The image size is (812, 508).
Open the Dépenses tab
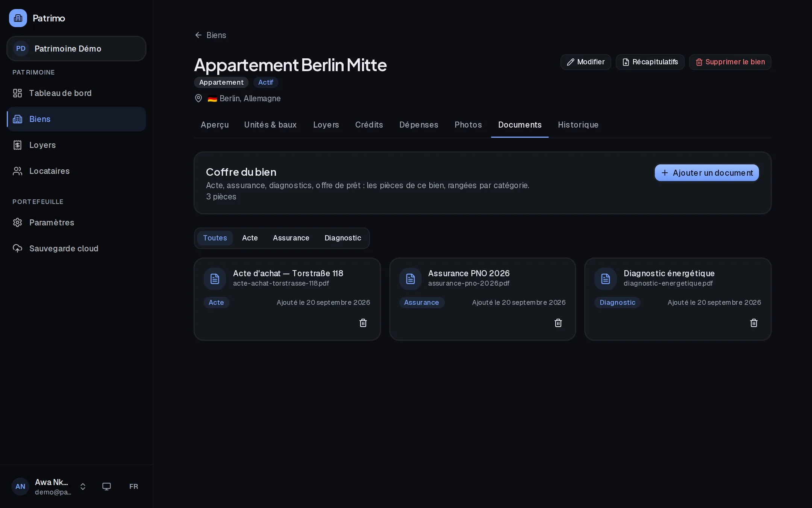tap(419, 125)
